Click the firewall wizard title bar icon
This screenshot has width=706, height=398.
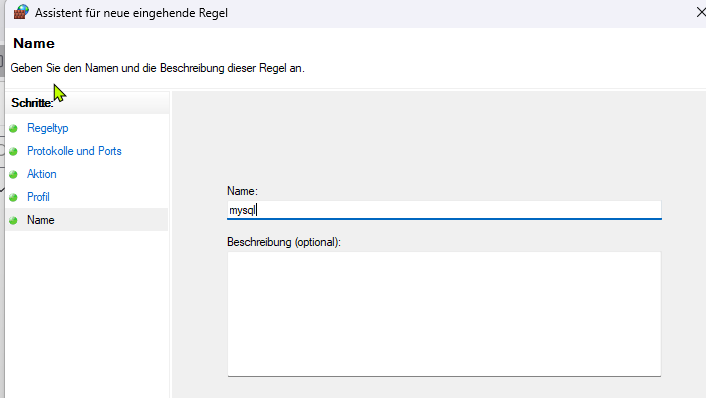[x=21, y=13]
